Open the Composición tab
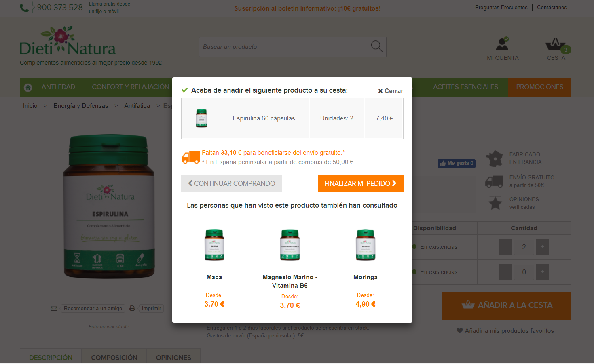This screenshot has width=594, height=364. point(114,358)
